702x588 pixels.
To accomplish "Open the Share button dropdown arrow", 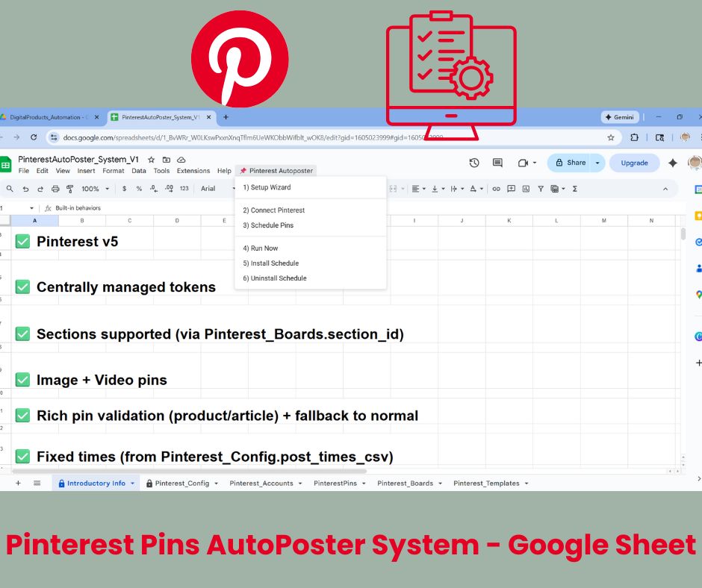I will [597, 163].
